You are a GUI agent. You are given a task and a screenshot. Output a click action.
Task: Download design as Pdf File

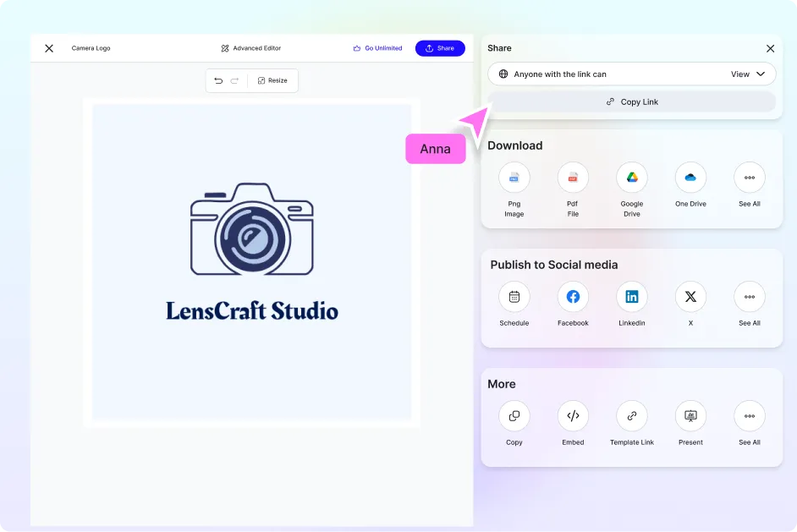(573, 178)
